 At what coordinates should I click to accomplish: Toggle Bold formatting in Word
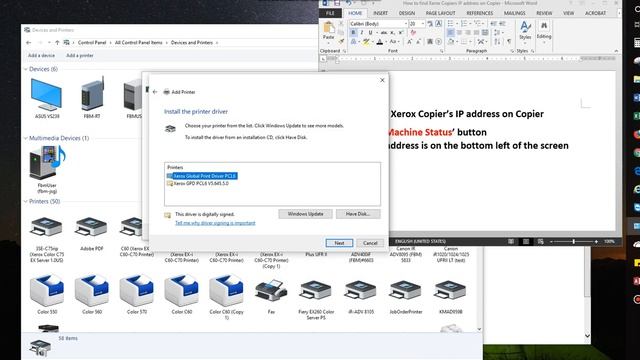(353, 33)
